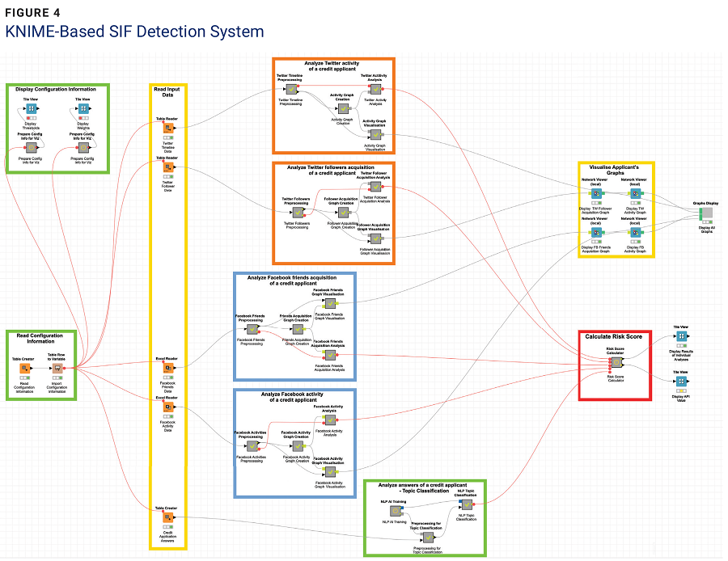This screenshot has width=728, height=561.
Task: Select the Excel Reader node Facebook Friends Data
Action: pos(168,368)
